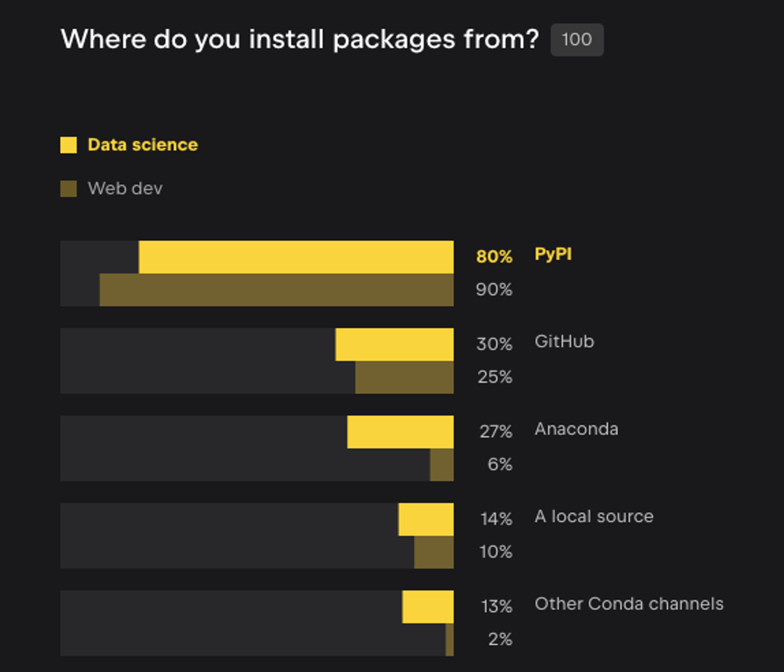Select the Web dev legend label
The height and width of the screenshot is (672, 784).
125,188
